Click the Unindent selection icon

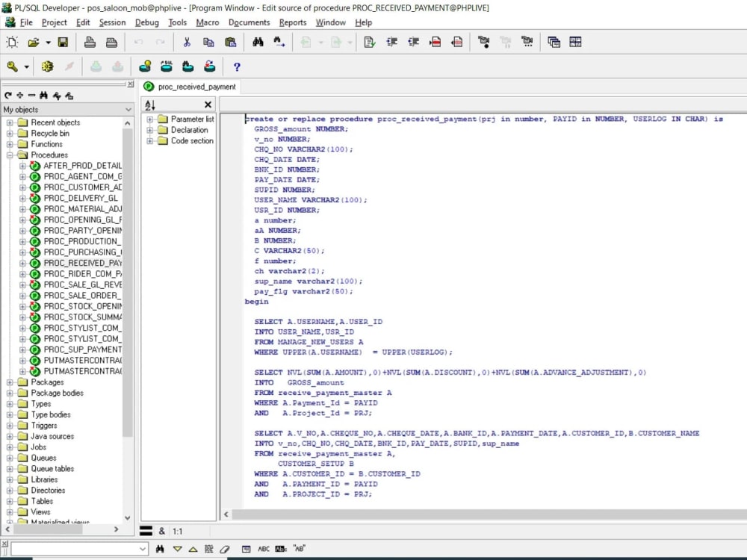(x=414, y=43)
